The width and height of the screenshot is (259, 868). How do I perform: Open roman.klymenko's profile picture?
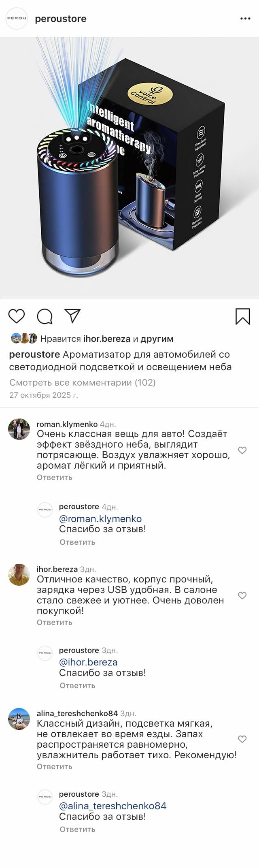(19, 429)
